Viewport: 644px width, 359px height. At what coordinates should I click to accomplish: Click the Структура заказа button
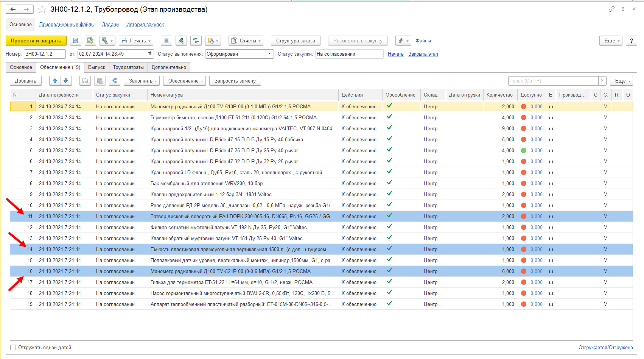coord(296,41)
